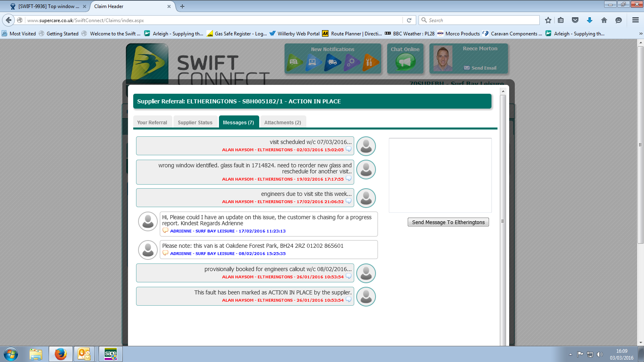Click the dialog scrollbar up arrow
Screen dimensions: 644x362
[x=503, y=92]
